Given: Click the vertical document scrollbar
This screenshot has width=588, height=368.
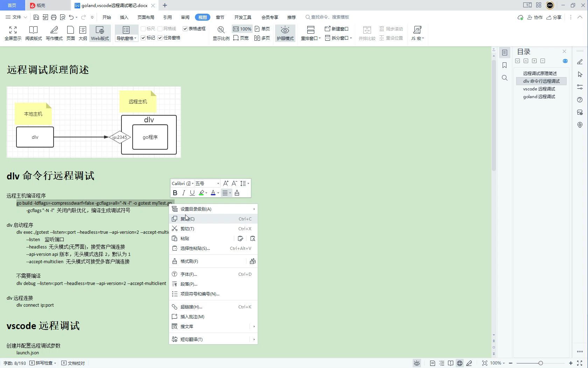Looking at the screenshot, I should [x=494, y=116].
